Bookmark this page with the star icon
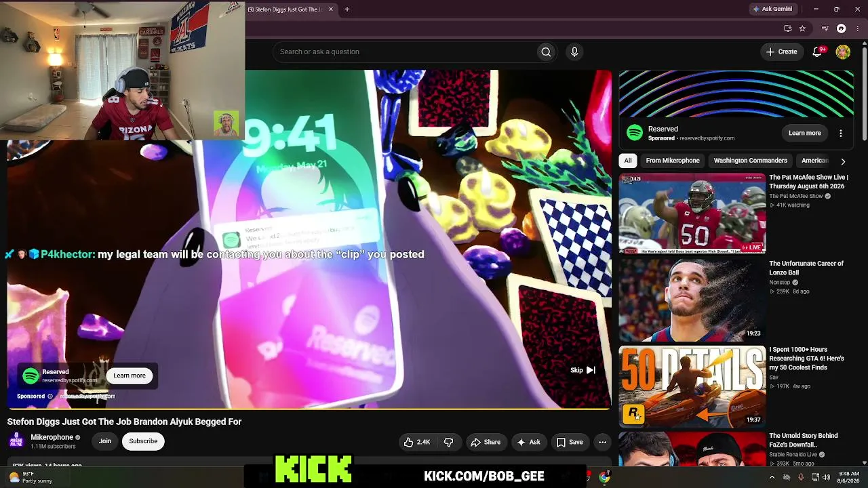 tap(802, 28)
